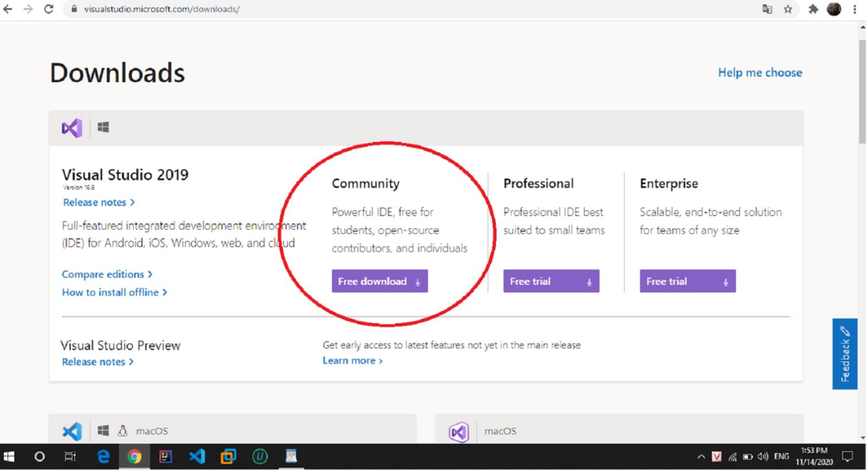Open the browser profile avatar menu
This screenshot has width=868, height=470.
point(834,9)
